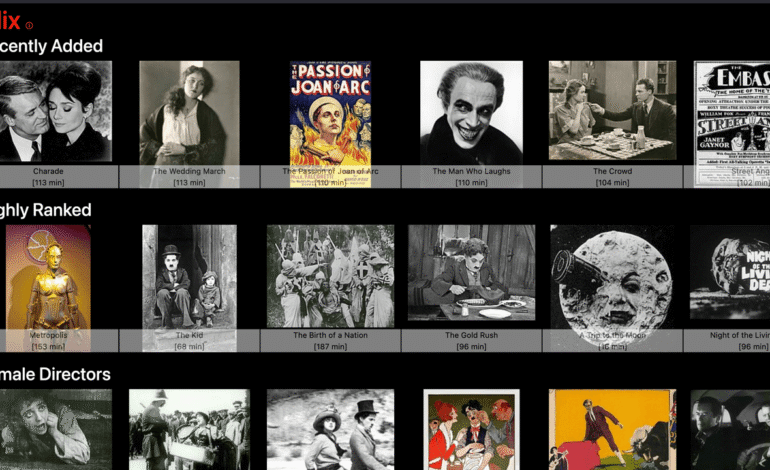Open The Wedding March portrait thumbnail
Viewport: 770px width, 470px height.
(x=189, y=124)
